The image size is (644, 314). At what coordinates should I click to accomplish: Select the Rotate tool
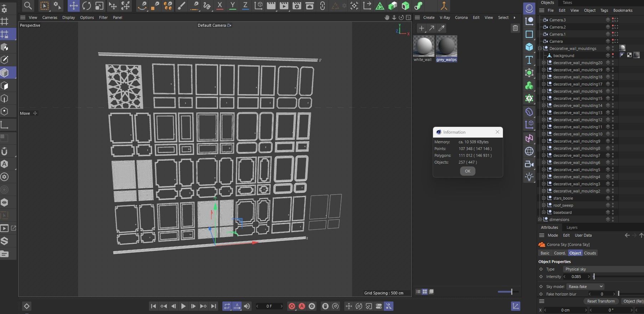(87, 6)
